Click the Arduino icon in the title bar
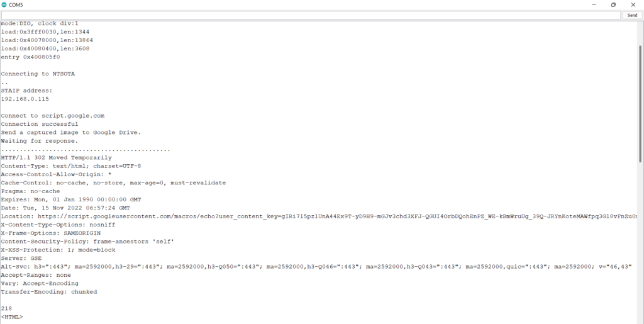The height and width of the screenshot is (324, 644). [5, 4]
